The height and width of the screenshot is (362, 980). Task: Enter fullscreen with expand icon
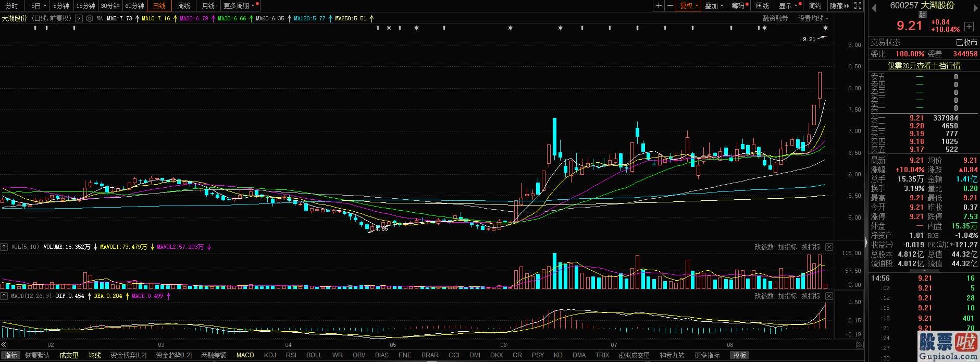pos(858,6)
